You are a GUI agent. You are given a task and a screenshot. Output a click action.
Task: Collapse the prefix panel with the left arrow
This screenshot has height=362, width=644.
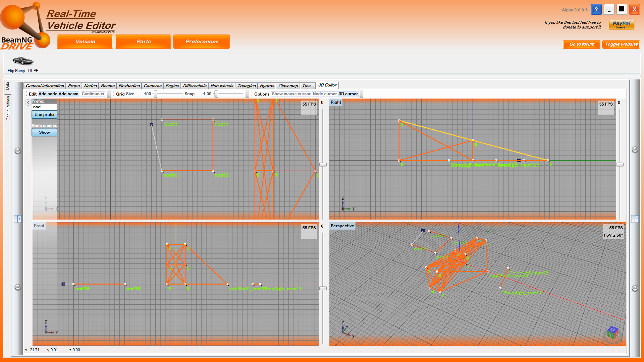[28, 102]
